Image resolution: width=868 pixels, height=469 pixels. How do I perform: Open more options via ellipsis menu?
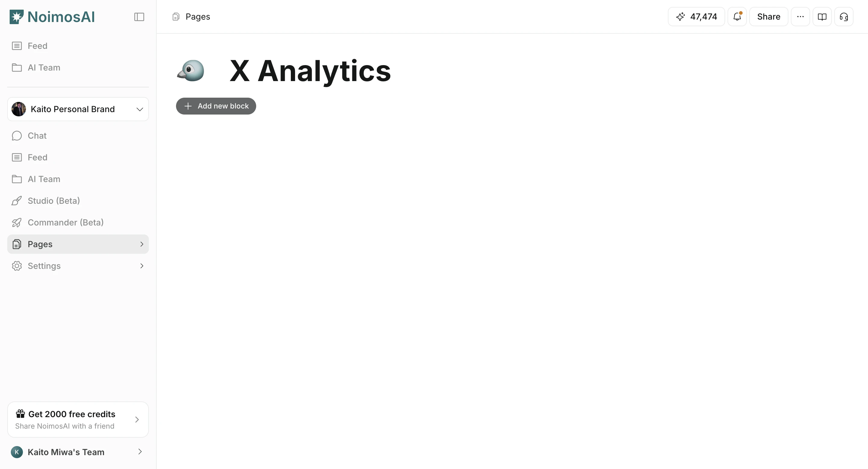(800, 17)
